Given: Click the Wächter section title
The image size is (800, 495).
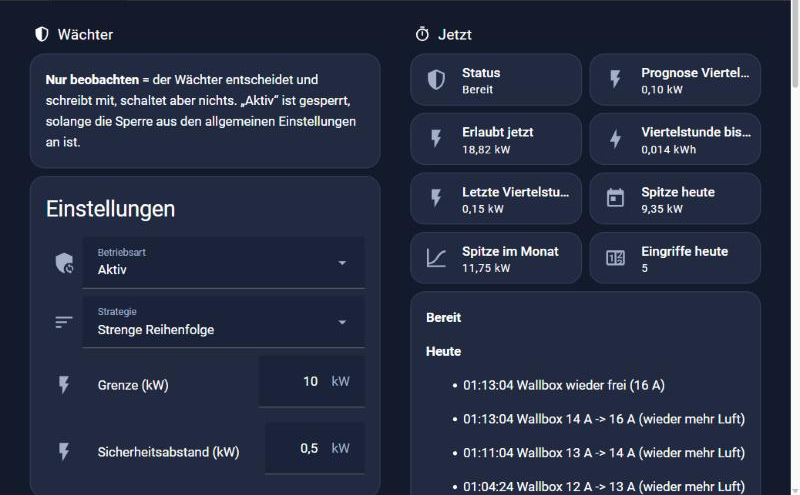Looking at the screenshot, I should point(85,35).
